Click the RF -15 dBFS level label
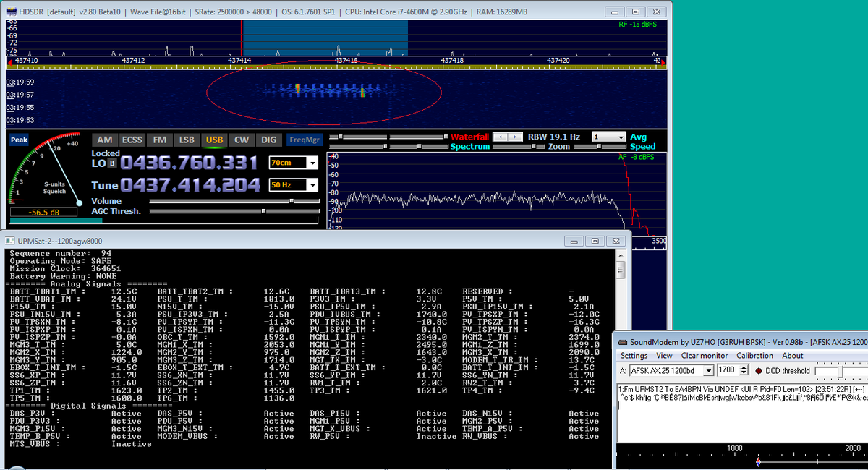 639,25
